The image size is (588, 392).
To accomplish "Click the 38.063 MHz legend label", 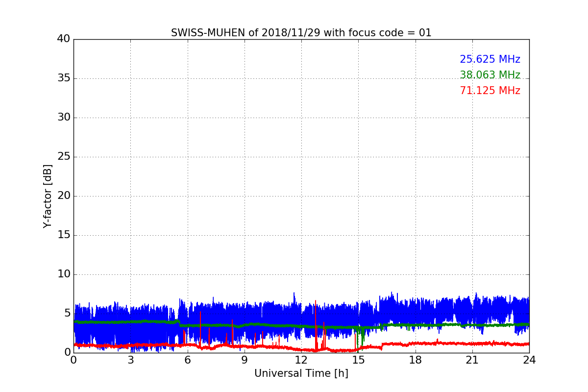I will pyautogui.click(x=490, y=75).
